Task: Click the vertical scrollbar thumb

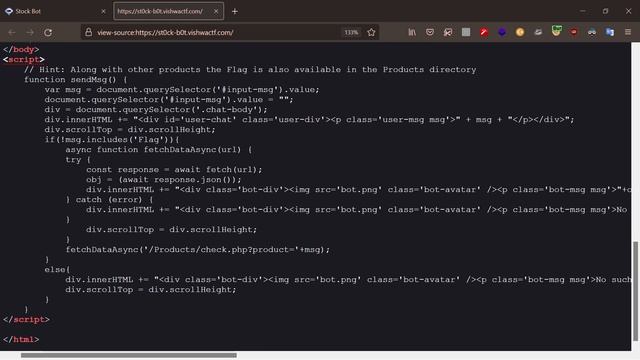Action: (x=636, y=291)
